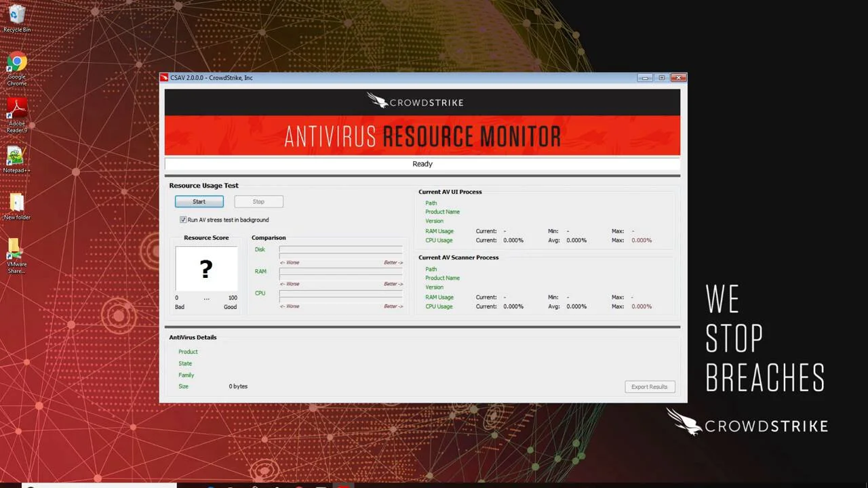This screenshot has width=868, height=488.
Task: Click the Resource Usage Test heading
Action: (203, 186)
